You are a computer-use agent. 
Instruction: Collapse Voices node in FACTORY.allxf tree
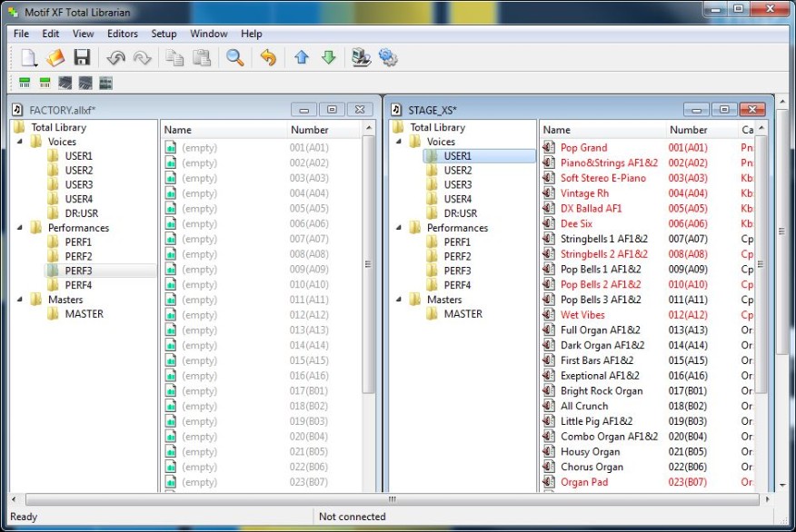[x=20, y=142]
